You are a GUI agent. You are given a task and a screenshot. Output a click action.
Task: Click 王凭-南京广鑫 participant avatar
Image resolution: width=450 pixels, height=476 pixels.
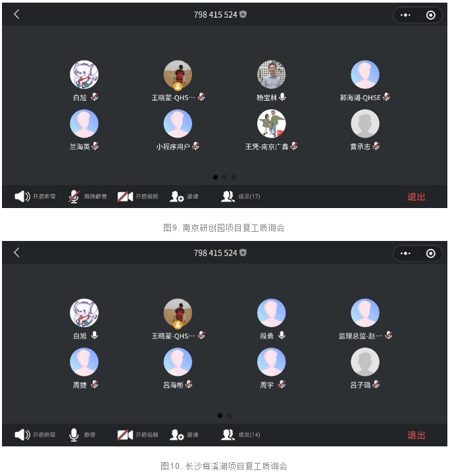coord(271,124)
